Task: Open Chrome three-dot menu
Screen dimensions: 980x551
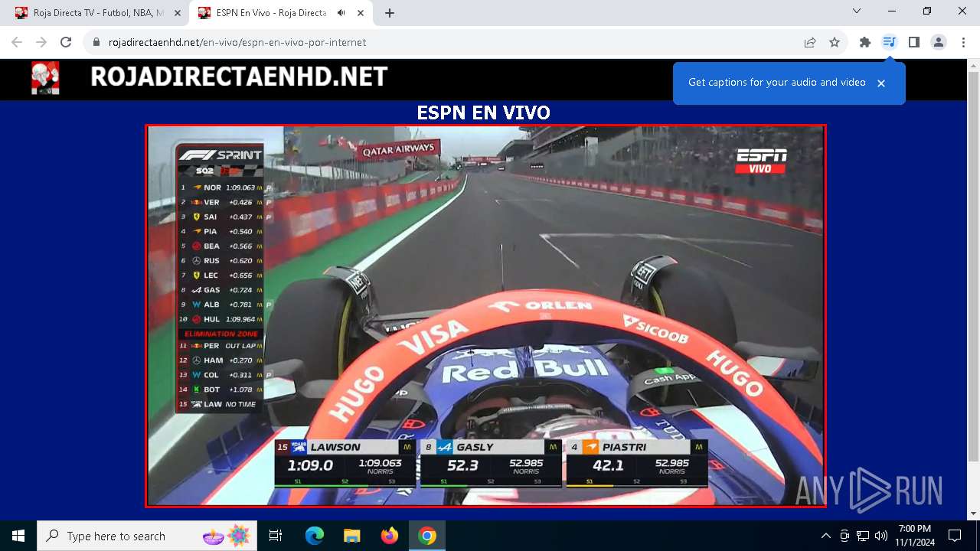Action: pos(962,42)
